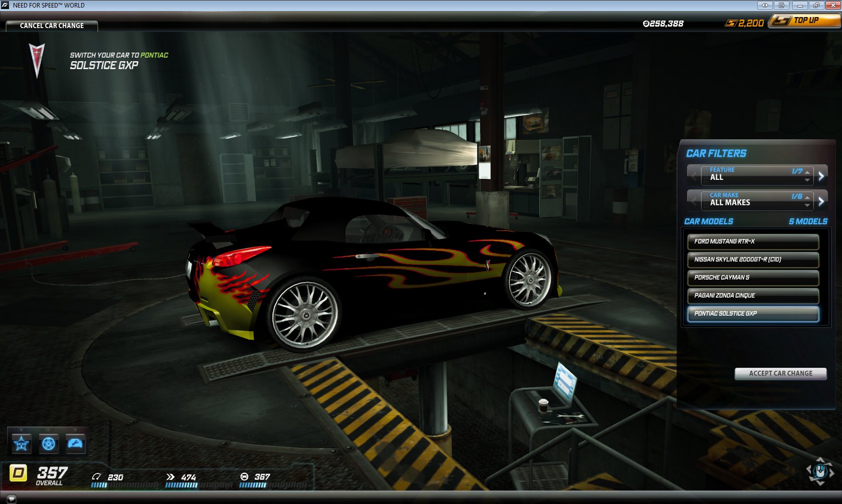Select Ford Mustang RTR-X model
This screenshot has height=504, width=842.
point(753,241)
